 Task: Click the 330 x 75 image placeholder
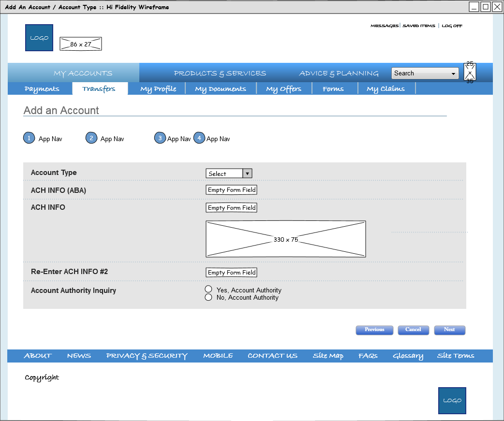click(286, 239)
